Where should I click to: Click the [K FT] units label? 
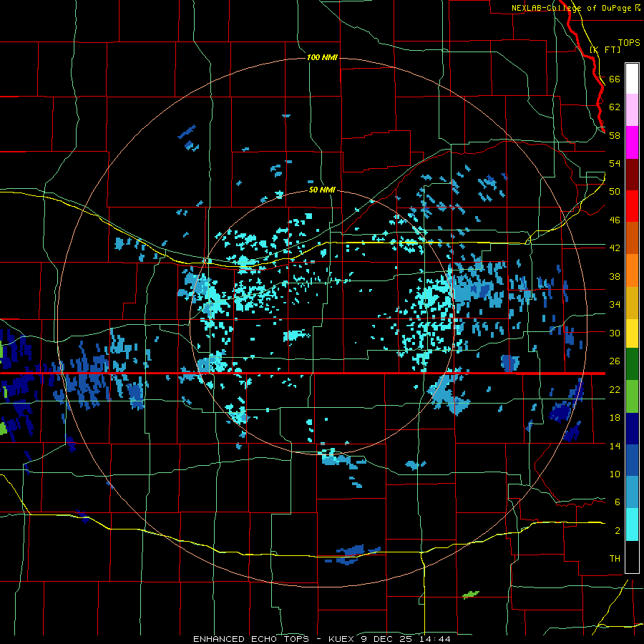tap(605, 49)
